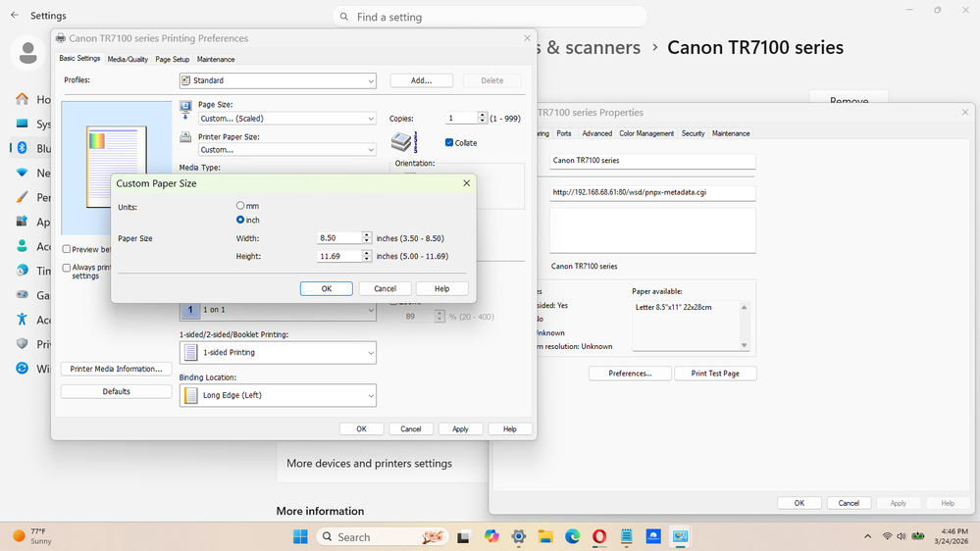Open the Profiles Standard dropdown
This screenshot has height=551, width=980.
pyautogui.click(x=279, y=80)
